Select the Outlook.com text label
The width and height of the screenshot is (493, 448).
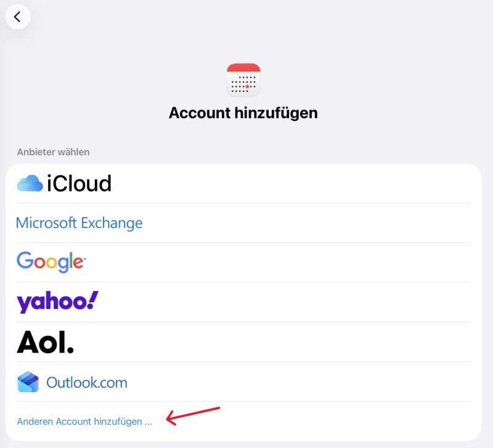87,383
